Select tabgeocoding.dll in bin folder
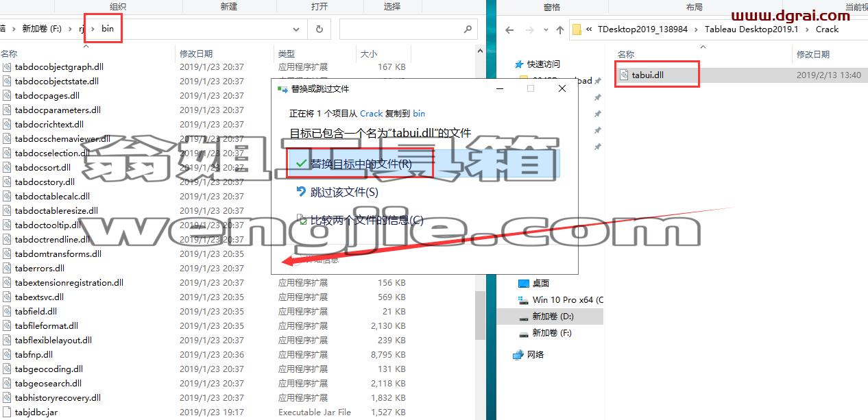Screen dimensions: 868x420 pos(49,369)
